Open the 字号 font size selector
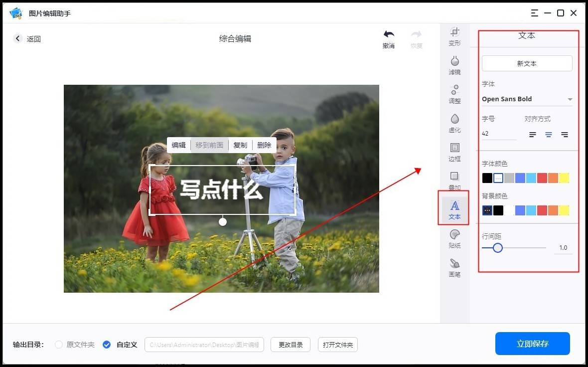 coord(498,133)
